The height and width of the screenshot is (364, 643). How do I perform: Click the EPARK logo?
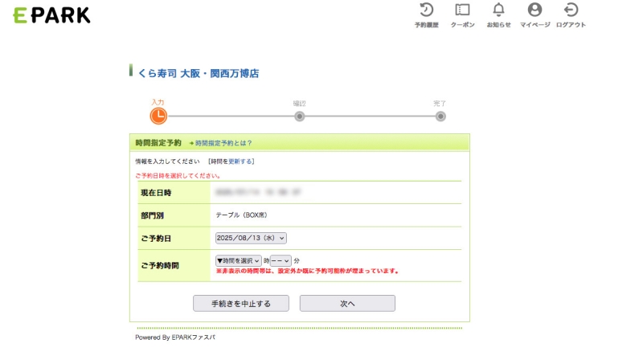[x=52, y=15]
